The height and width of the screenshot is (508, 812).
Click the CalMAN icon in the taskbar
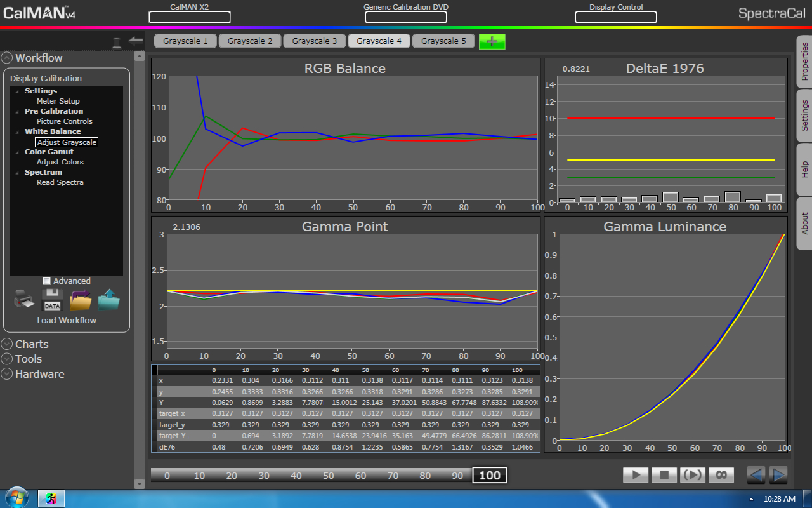[x=51, y=498]
